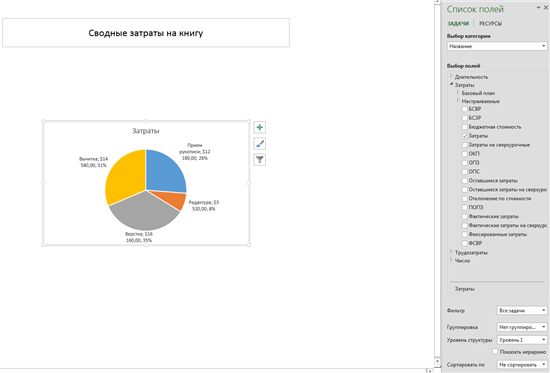Select Затраты in the selected fields list
The image size is (550, 373).
click(465, 289)
